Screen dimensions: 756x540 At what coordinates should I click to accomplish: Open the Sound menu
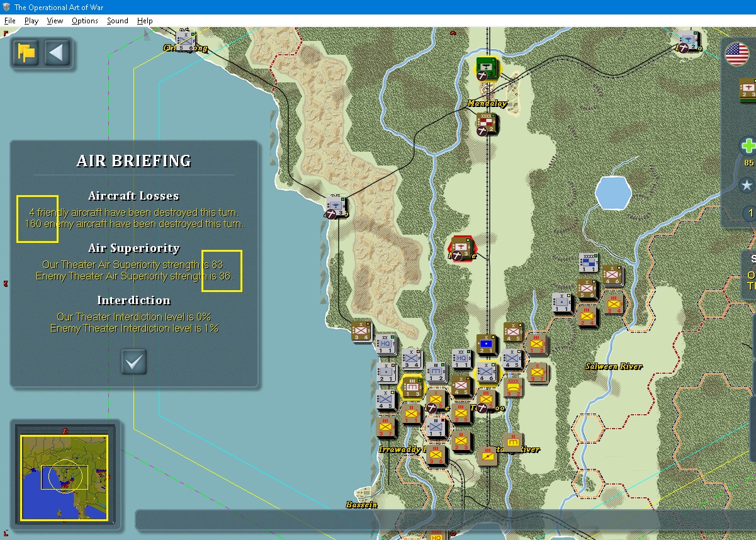point(118,21)
